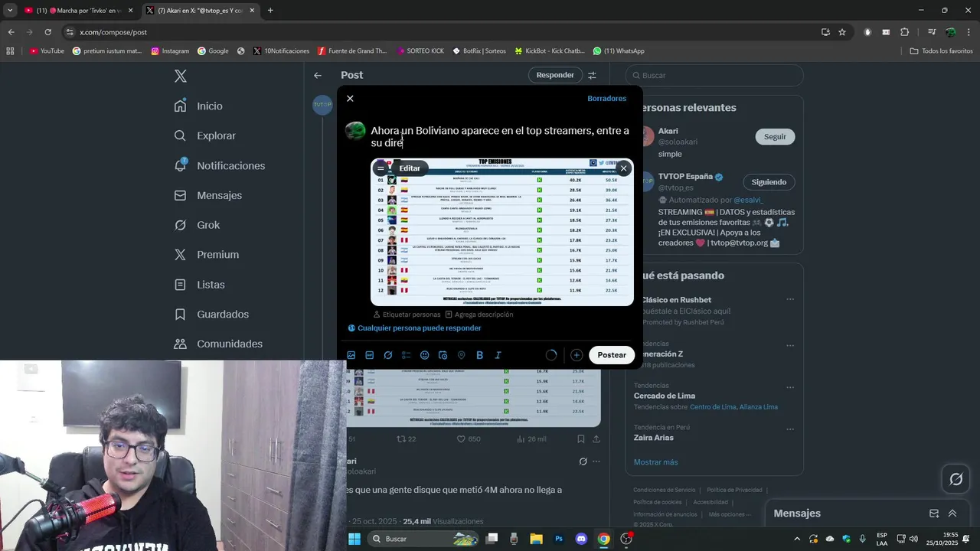Open Discord from the Windows taskbar
This screenshot has height=551, width=980.
tap(581, 539)
